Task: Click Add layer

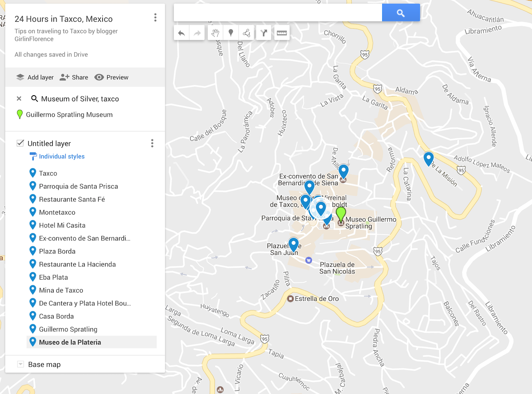Action: click(35, 77)
